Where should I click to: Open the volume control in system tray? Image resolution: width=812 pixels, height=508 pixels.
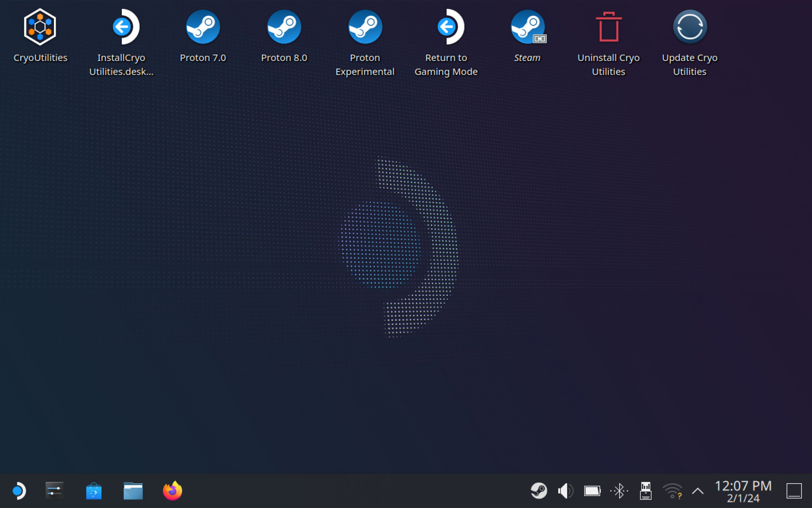click(x=565, y=491)
